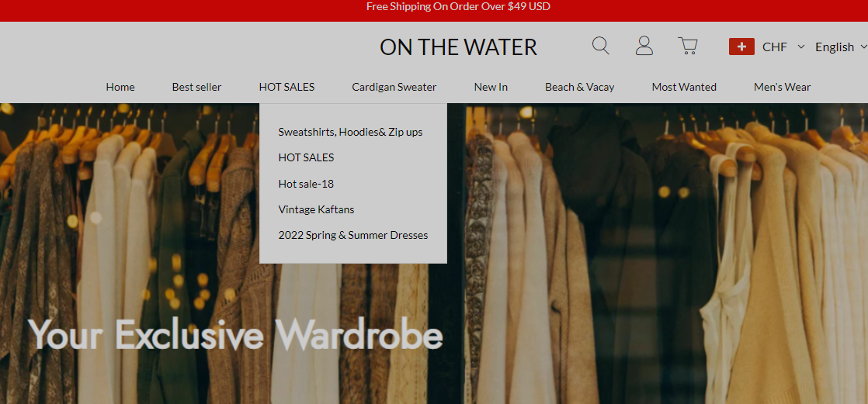Image resolution: width=868 pixels, height=404 pixels.
Task: Click the ON THE WATER store logo
Action: (x=458, y=47)
